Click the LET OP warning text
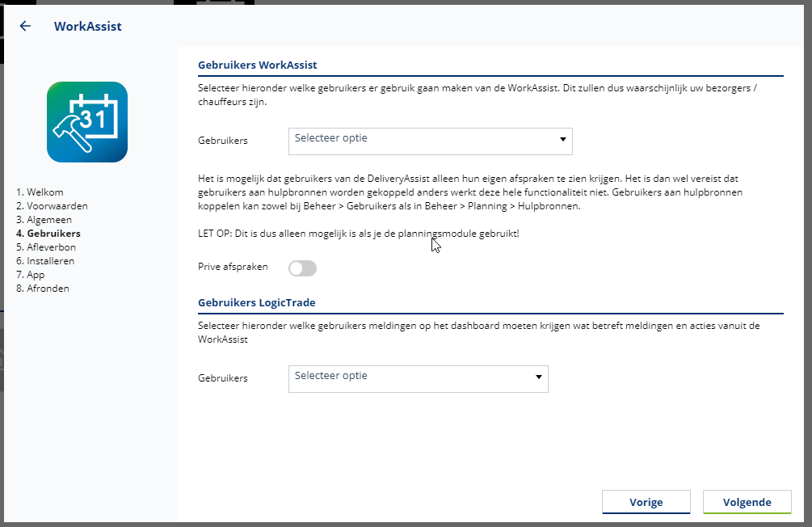Screen dimensions: 812x527 click(x=359, y=234)
